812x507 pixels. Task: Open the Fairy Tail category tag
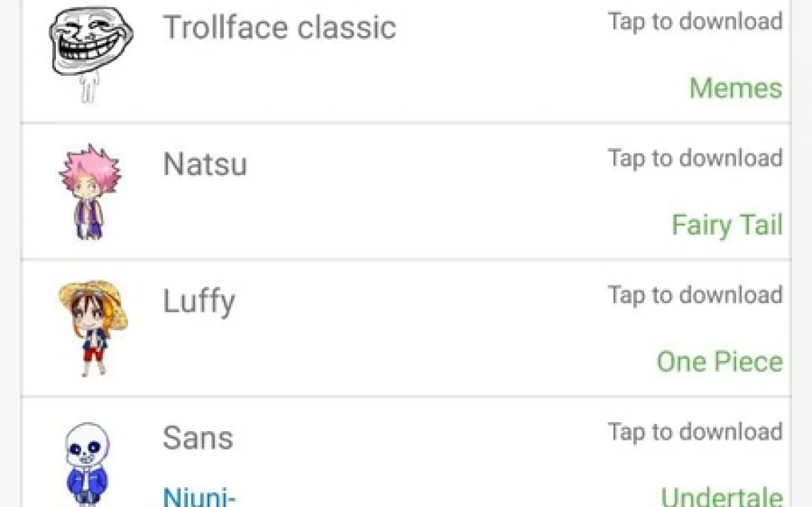(x=727, y=225)
